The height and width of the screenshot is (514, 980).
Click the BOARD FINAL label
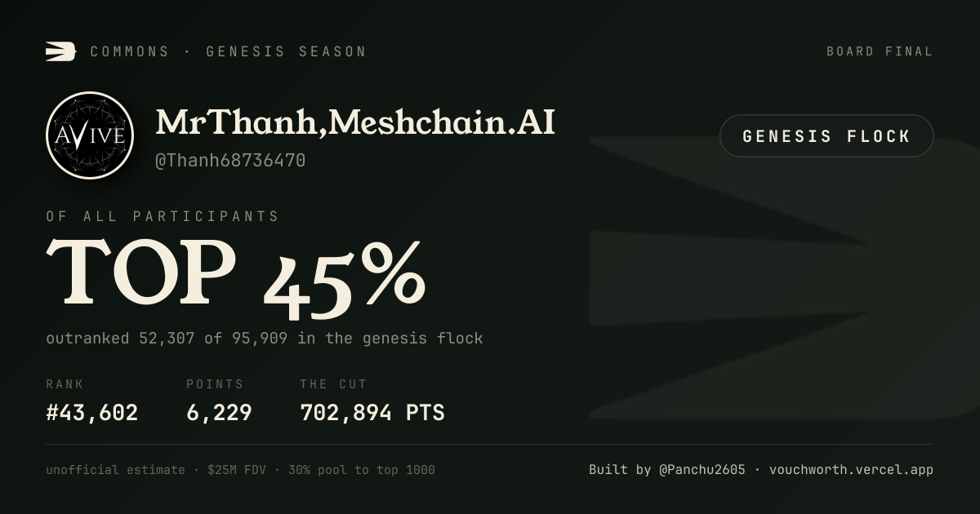tap(880, 51)
